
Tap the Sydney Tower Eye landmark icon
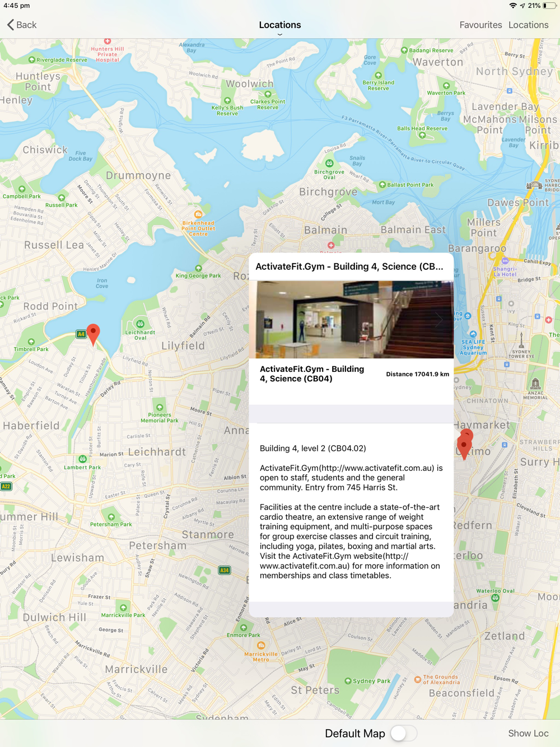521,340
